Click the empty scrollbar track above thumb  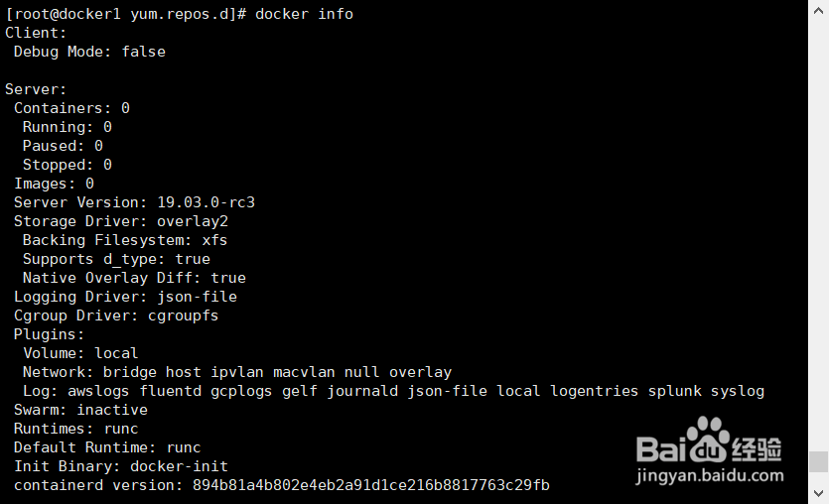pos(818,235)
